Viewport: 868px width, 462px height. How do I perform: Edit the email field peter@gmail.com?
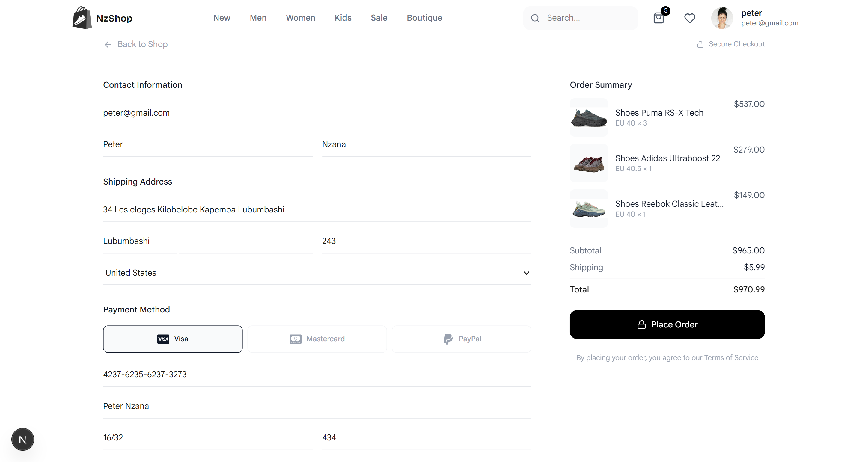(x=317, y=113)
